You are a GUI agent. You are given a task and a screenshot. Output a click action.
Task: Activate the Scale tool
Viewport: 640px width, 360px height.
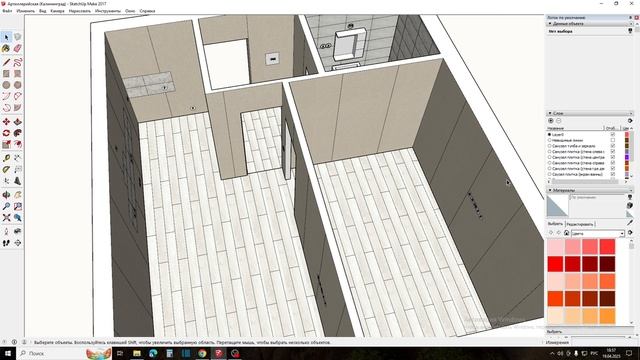click(6, 144)
